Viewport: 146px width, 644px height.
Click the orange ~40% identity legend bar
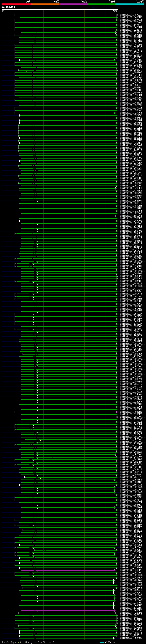(45, 4)
